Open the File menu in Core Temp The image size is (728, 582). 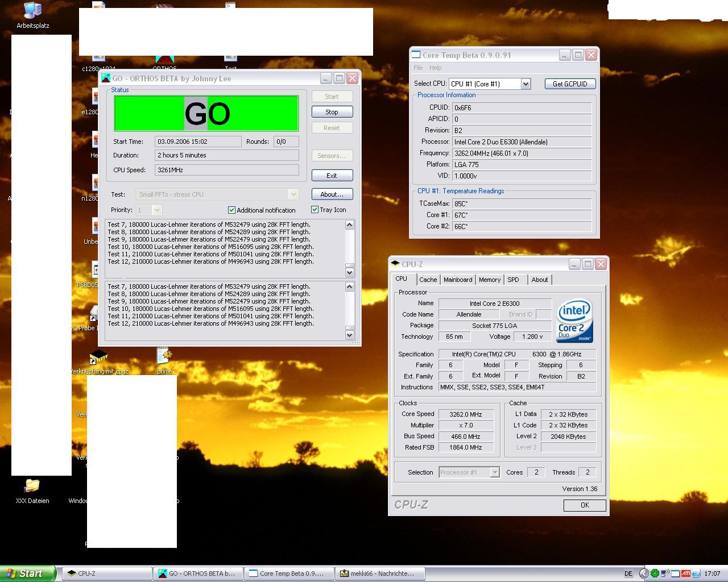tap(418, 68)
